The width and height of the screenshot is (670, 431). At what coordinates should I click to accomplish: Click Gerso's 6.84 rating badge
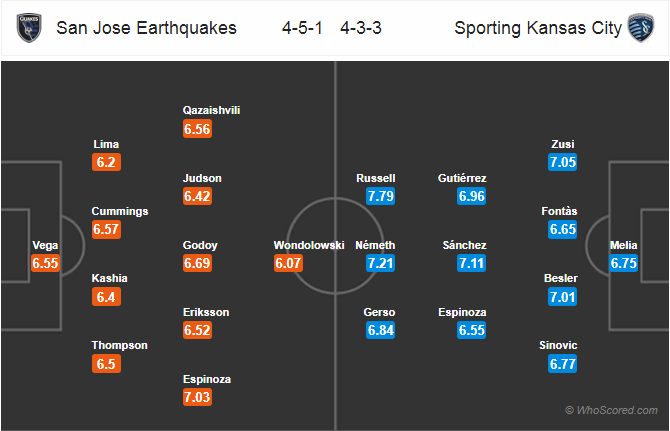pos(380,330)
